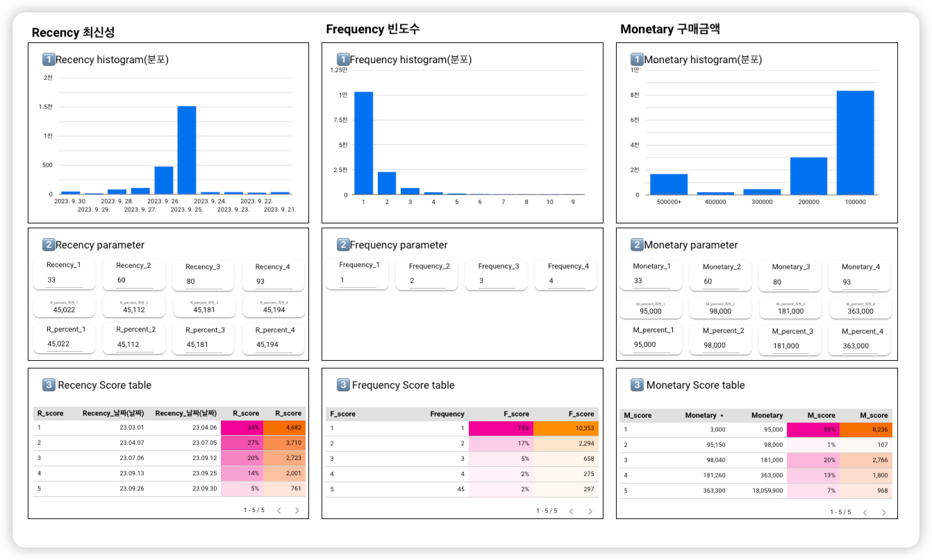Edit the Monetary_1 parameter field
The image size is (932, 560).
pos(651,281)
